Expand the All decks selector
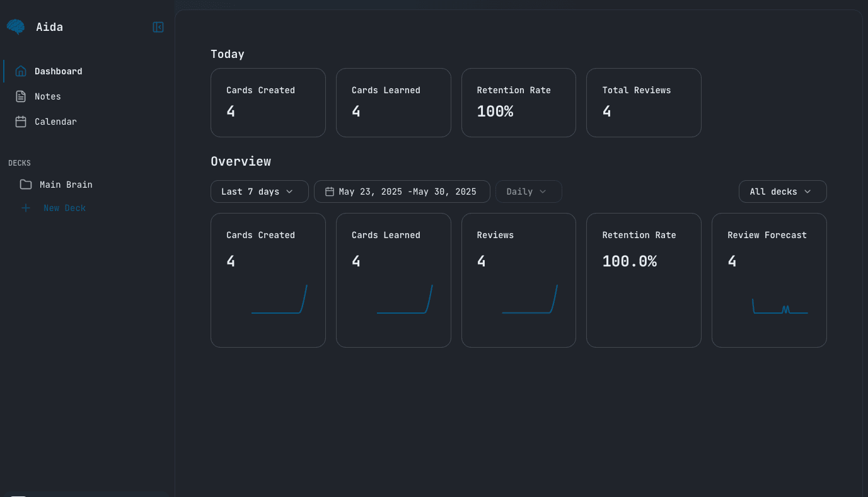The width and height of the screenshot is (868, 497). coord(782,191)
